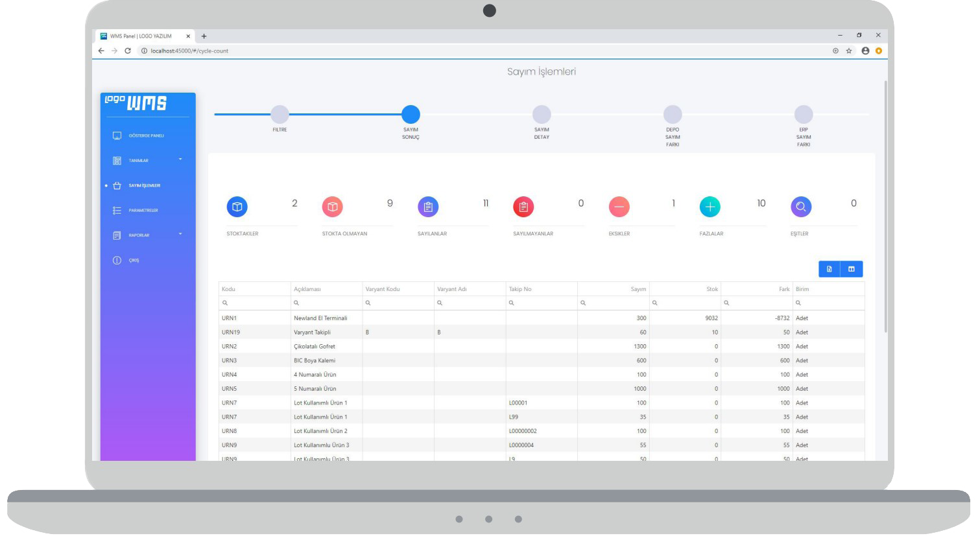Open Parametreler in the sidebar
980x536 pixels.
(143, 211)
